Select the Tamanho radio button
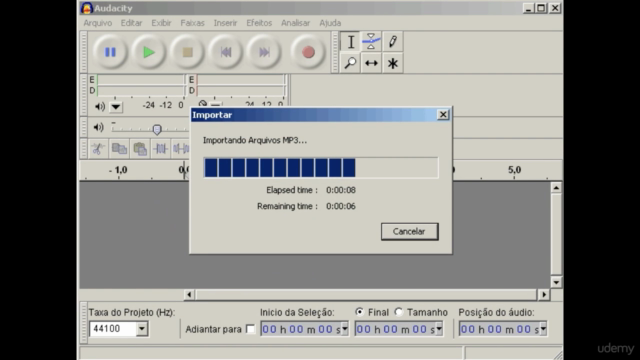Viewport: 640px width, 360px height. pyautogui.click(x=398, y=312)
